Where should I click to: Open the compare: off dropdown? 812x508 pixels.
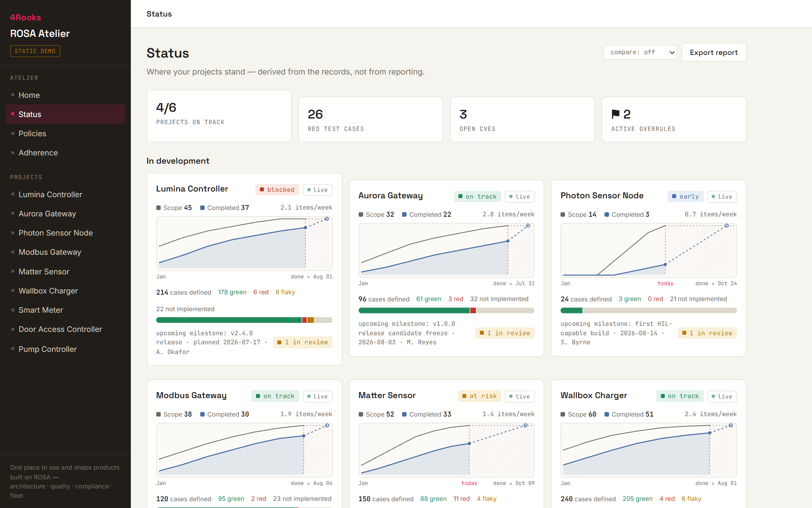tap(640, 52)
